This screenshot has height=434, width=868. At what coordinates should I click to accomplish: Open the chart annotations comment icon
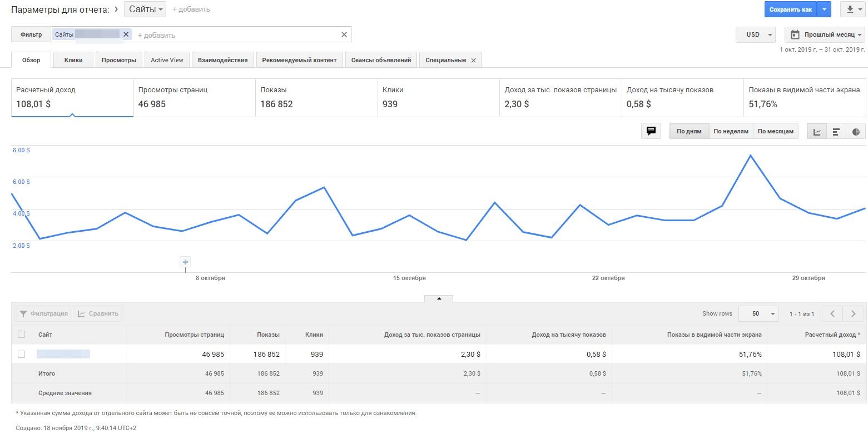point(651,131)
